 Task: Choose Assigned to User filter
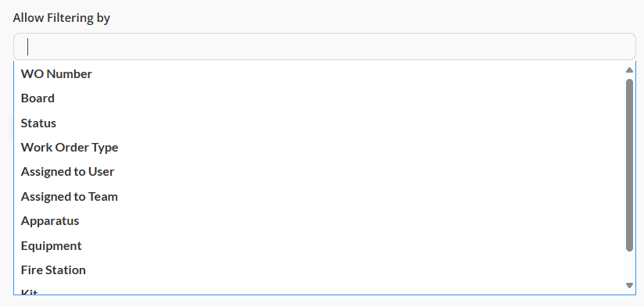319,172
